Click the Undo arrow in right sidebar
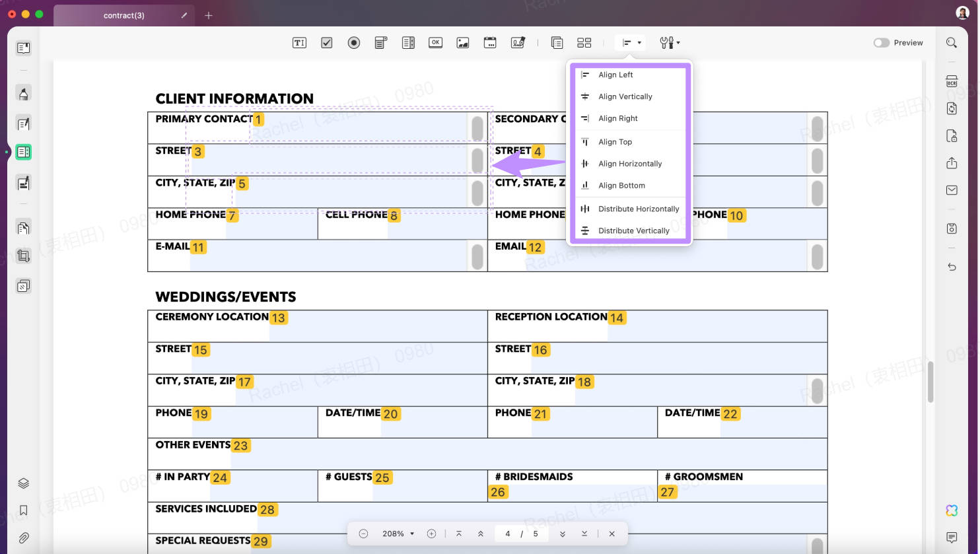 [952, 267]
